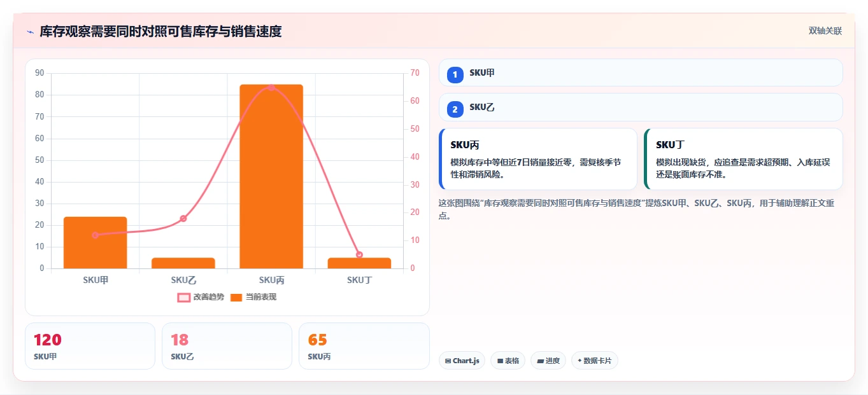
Task: Select the SKU丁 orange bar
Action: [x=359, y=263]
